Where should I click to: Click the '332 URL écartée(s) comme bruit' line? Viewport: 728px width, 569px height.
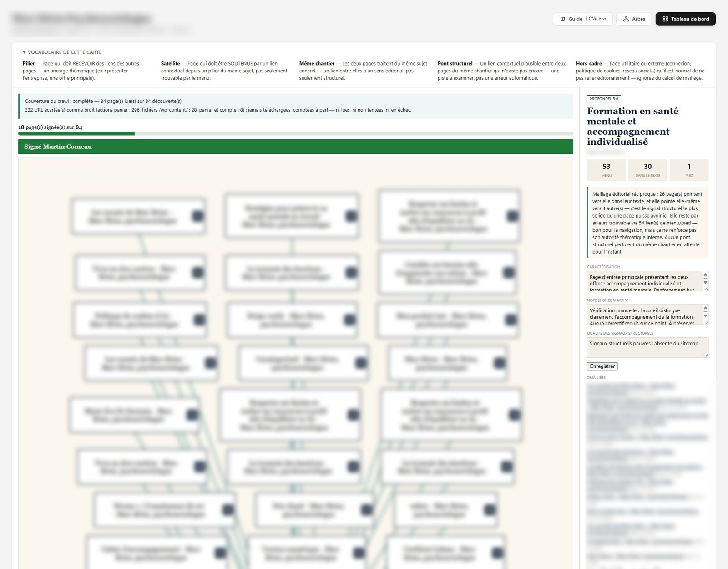pos(218,110)
